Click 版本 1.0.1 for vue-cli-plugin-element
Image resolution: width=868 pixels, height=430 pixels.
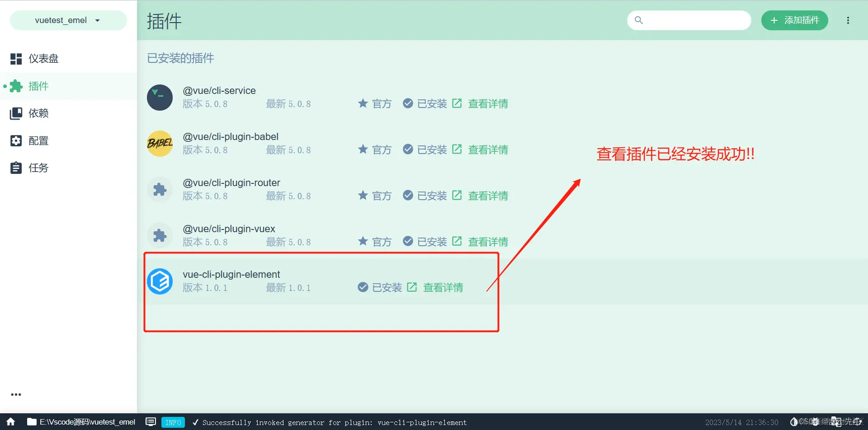205,288
